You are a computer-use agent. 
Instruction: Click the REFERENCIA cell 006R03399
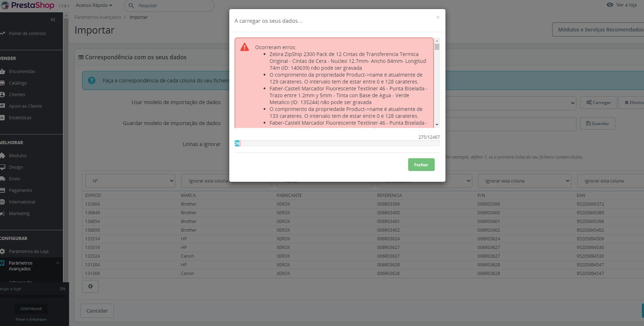point(388,204)
